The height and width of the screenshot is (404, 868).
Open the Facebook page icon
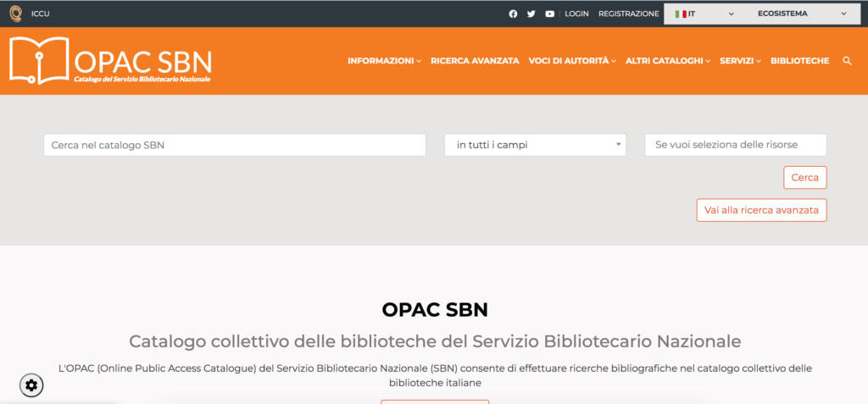(513, 14)
